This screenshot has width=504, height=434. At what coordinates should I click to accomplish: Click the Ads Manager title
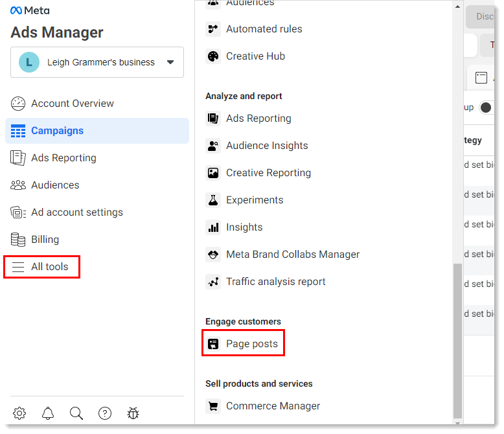coord(57,32)
